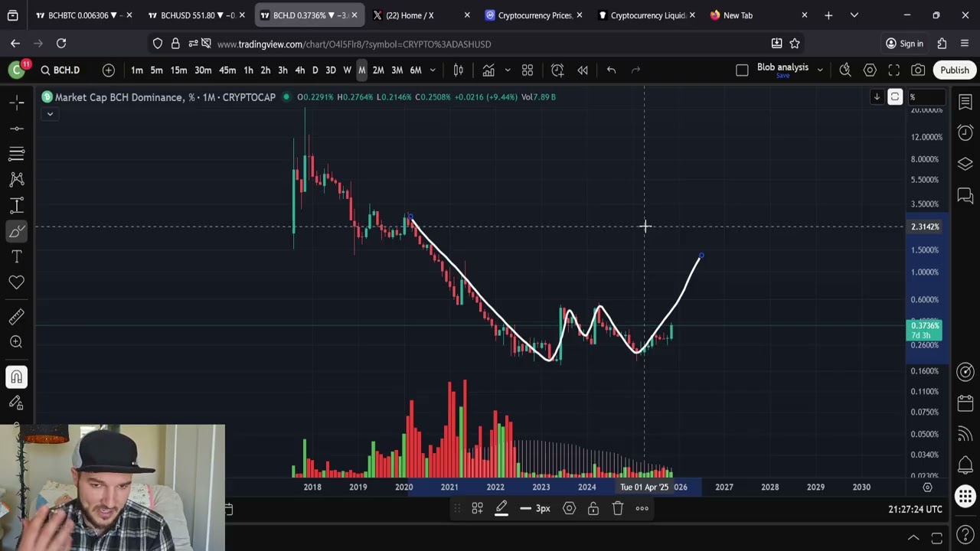The image size is (980, 551).
Task: Open time axis settings gear
Action: (927, 487)
